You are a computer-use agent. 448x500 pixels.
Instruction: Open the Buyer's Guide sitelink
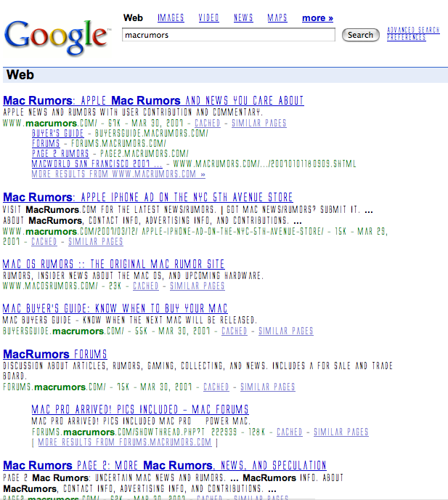pyautogui.click(x=57, y=133)
